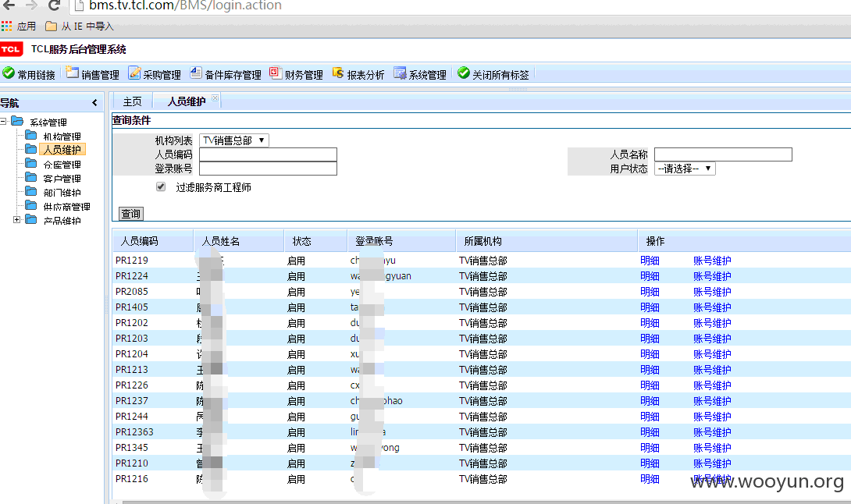The height and width of the screenshot is (504, 851).
Task: Collapse the 导航 navigation panel arrow
Action: pos(94,102)
